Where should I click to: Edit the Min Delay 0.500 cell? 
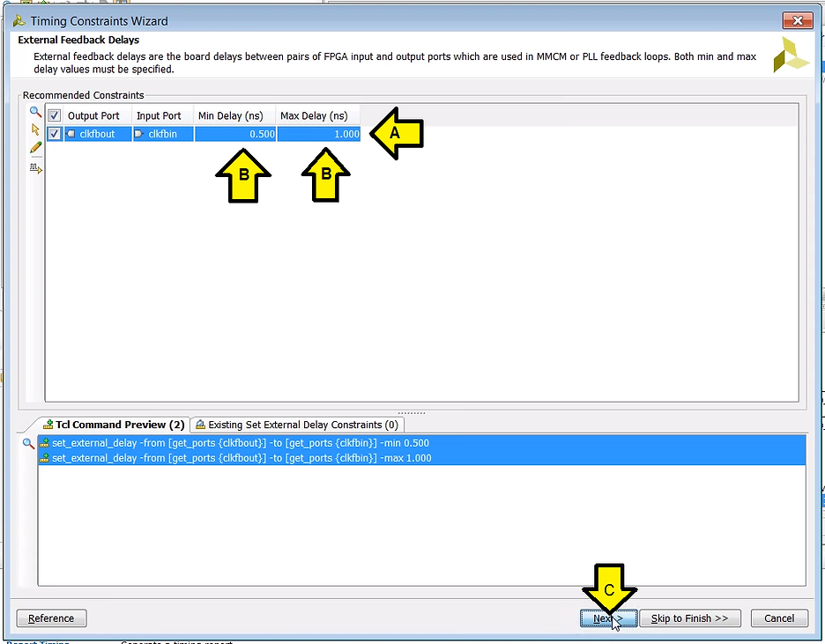235,134
